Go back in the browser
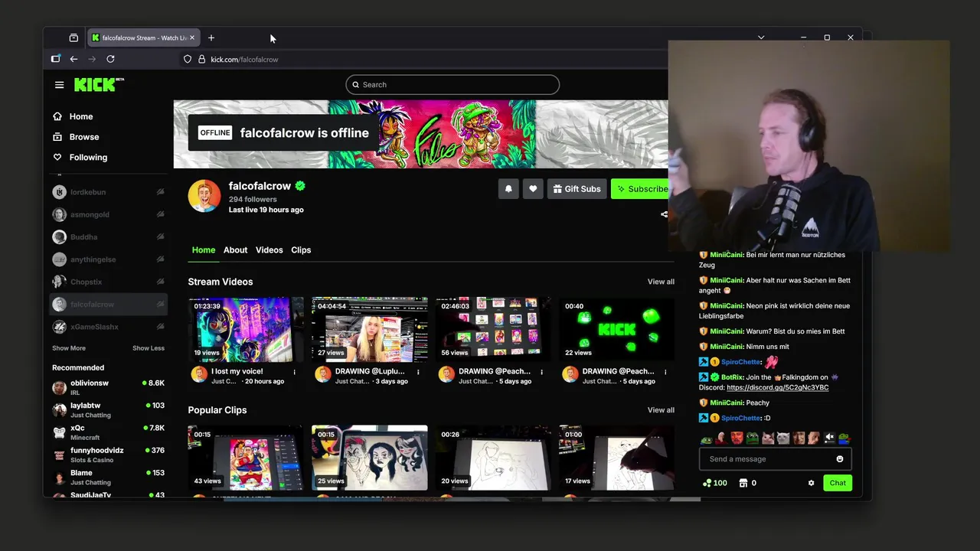The width and height of the screenshot is (980, 551). (x=73, y=59)
